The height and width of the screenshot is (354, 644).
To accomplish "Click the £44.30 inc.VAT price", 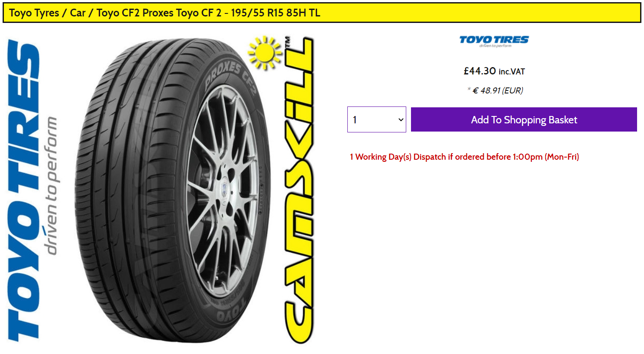I will [x=494, y=71].
